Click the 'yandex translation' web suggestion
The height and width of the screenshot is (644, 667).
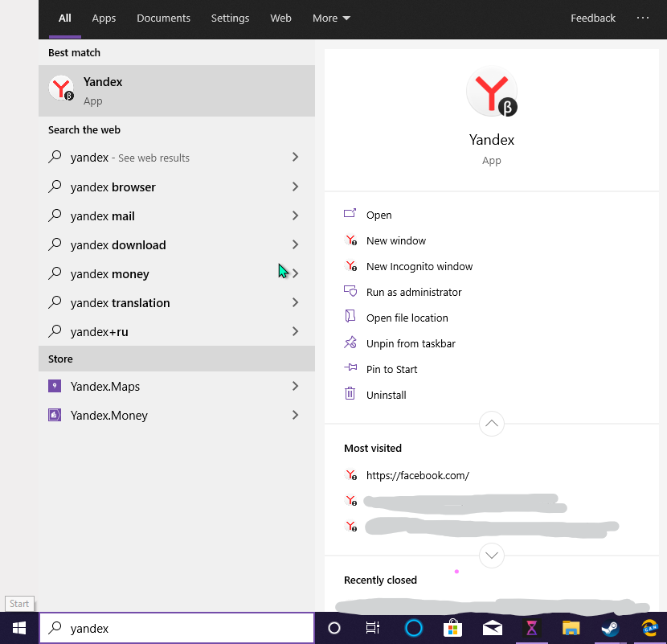click(x=120, y=303)
